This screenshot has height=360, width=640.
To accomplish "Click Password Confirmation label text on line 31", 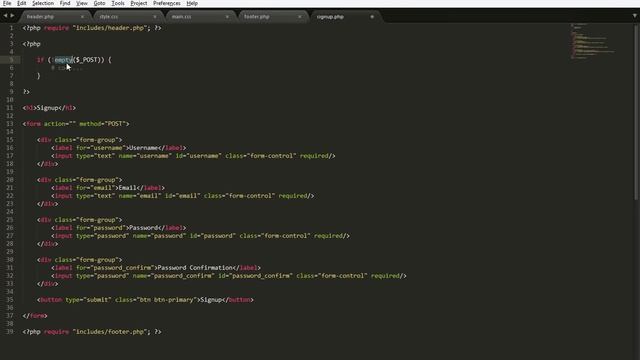I will click(x=195, y=268).
